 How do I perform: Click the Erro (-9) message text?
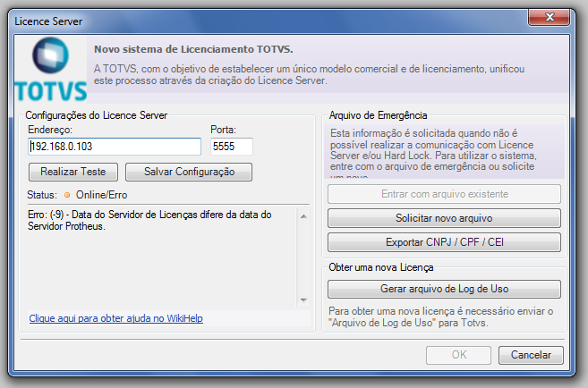click(x=149, y=220)
